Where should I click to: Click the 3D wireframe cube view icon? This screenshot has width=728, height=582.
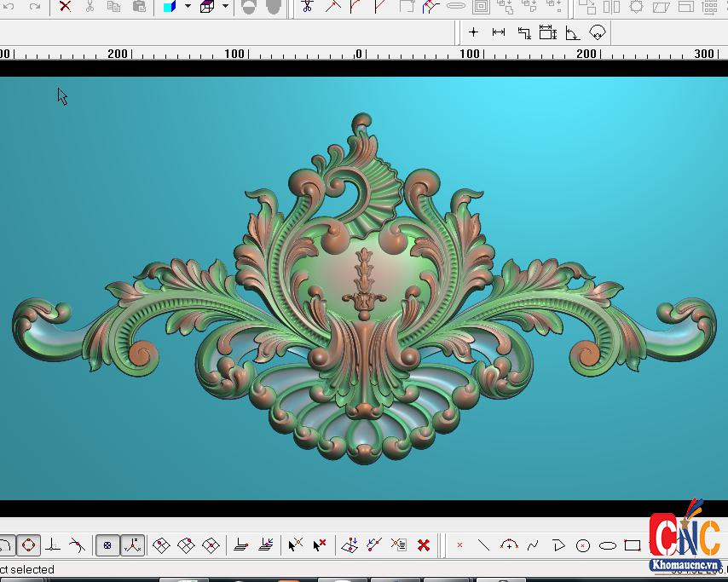[207, 7]
